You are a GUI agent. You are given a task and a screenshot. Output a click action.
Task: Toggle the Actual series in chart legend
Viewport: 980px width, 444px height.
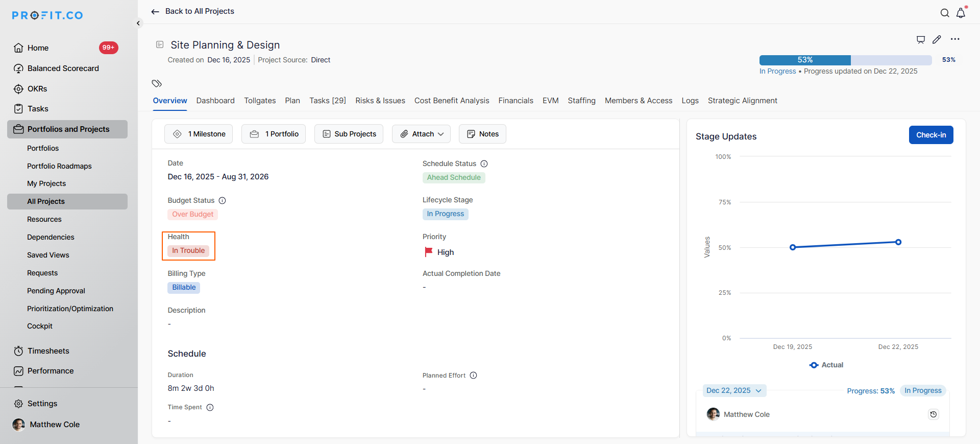tap(826, 365)
